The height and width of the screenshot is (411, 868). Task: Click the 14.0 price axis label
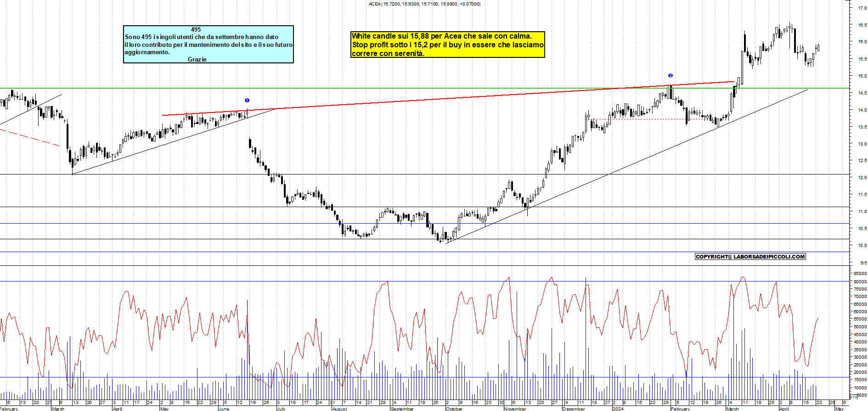point(862,110)
